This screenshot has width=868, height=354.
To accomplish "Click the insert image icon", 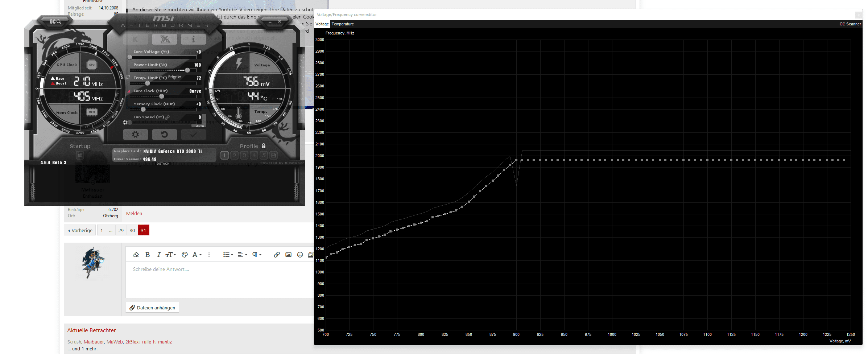I will coord(288,255).
